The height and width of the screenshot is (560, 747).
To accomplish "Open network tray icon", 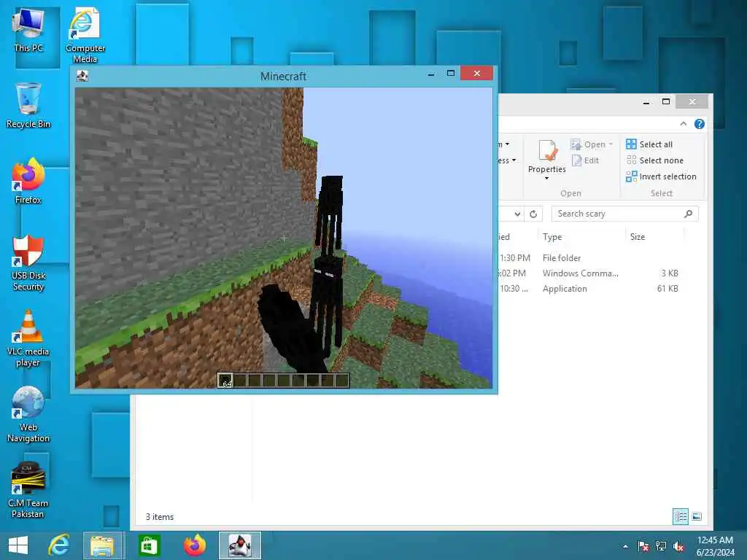I will click(661, 546).
